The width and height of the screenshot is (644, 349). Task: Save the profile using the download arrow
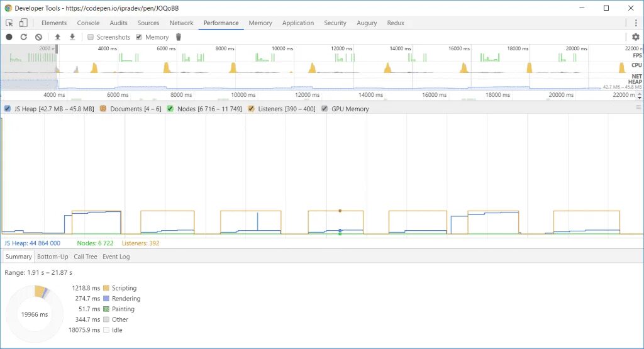tap(72, 37)
